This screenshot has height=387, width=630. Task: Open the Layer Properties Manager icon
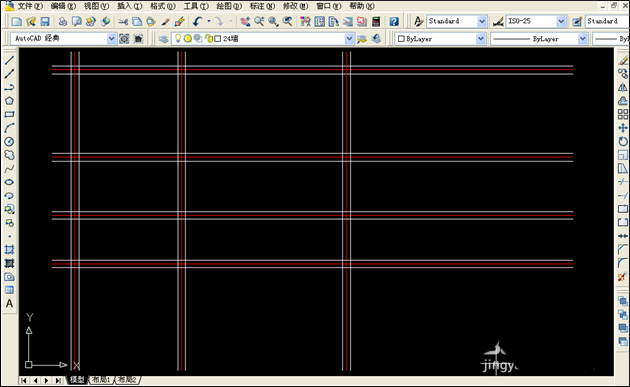coord(164,39)
